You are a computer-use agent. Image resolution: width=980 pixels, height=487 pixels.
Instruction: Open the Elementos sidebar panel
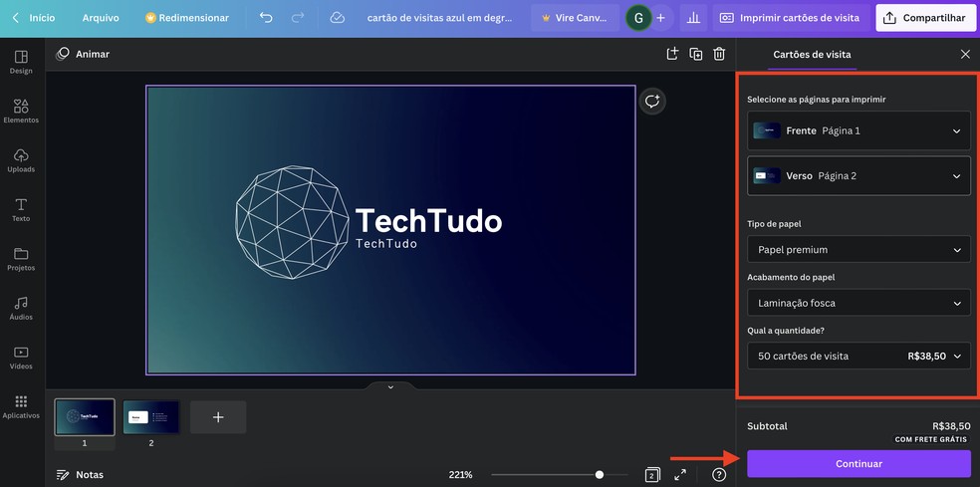21,111
